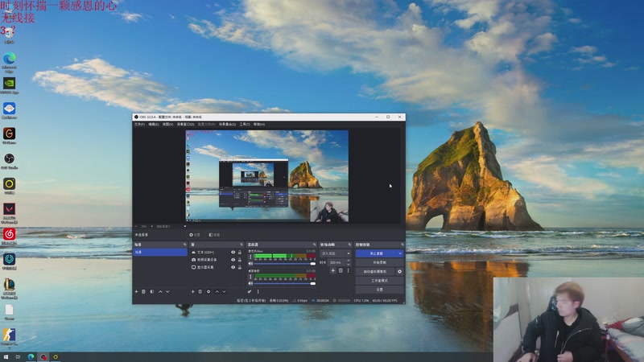
Task: Open source properties gear icon
Action: tap(208, 291)
